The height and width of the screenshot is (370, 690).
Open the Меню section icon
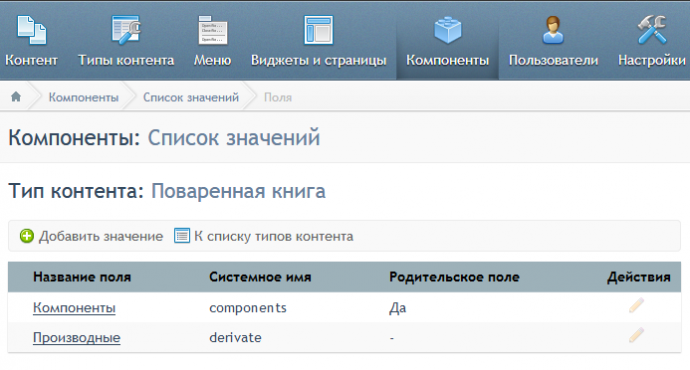tap(213, 30)
